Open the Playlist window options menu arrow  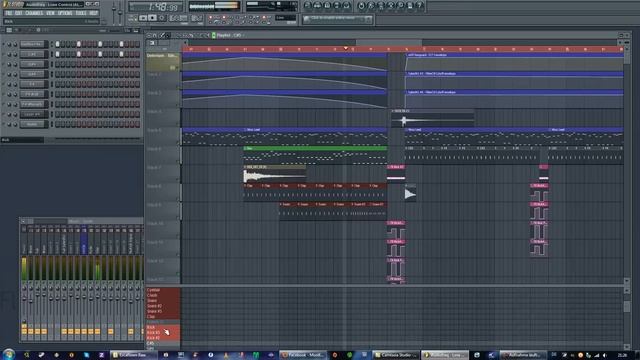149,36
